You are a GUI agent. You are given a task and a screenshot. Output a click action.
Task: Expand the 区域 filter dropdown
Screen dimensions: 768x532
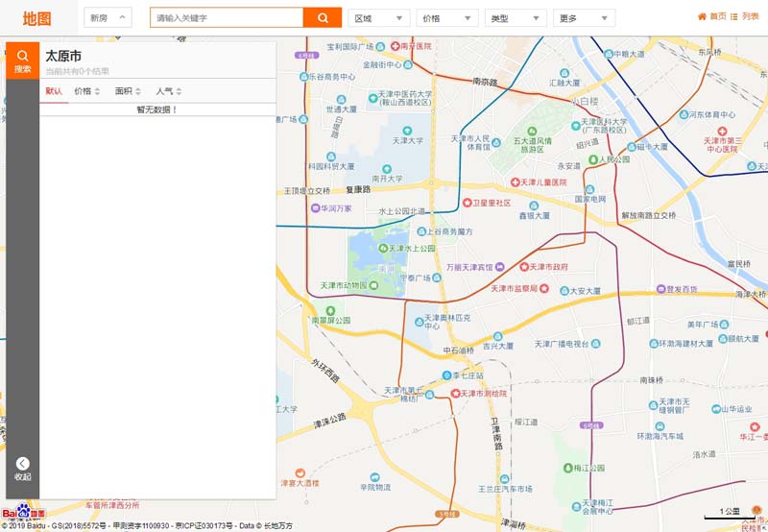[x=377, y=18]
